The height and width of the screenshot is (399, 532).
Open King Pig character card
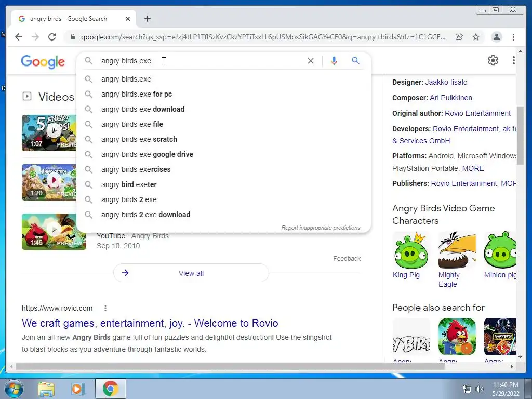[x=411, y=256]
